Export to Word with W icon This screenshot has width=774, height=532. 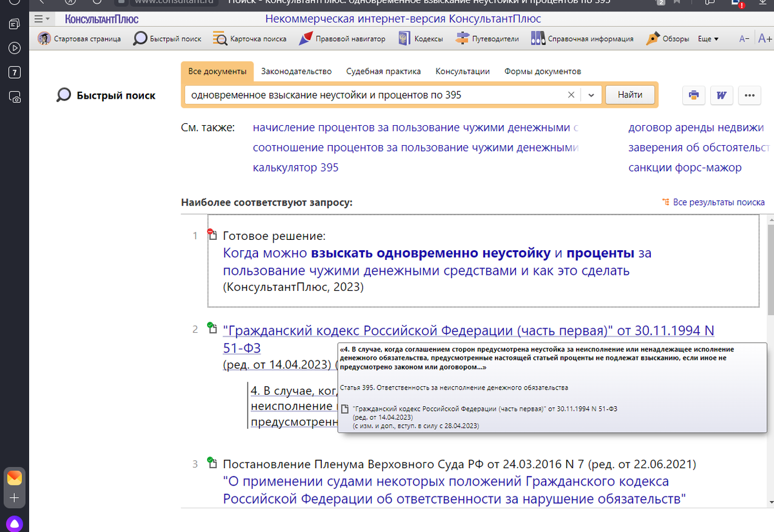click(721, 95)
